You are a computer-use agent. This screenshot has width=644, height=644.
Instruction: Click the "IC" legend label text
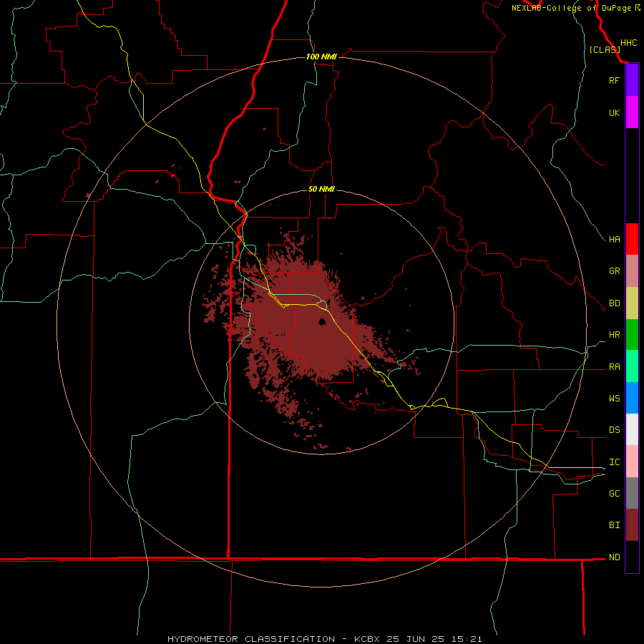pos(614,462)
